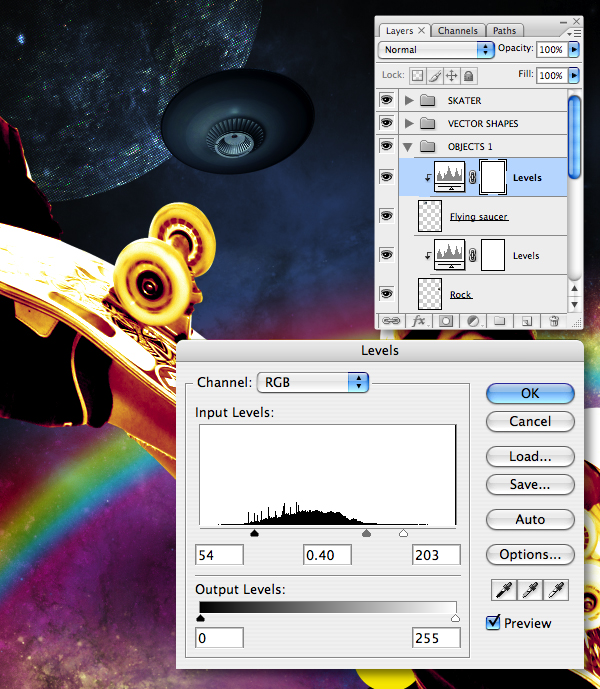
Task: Hide the Flying saucer layer
Action: pos(386,215)
